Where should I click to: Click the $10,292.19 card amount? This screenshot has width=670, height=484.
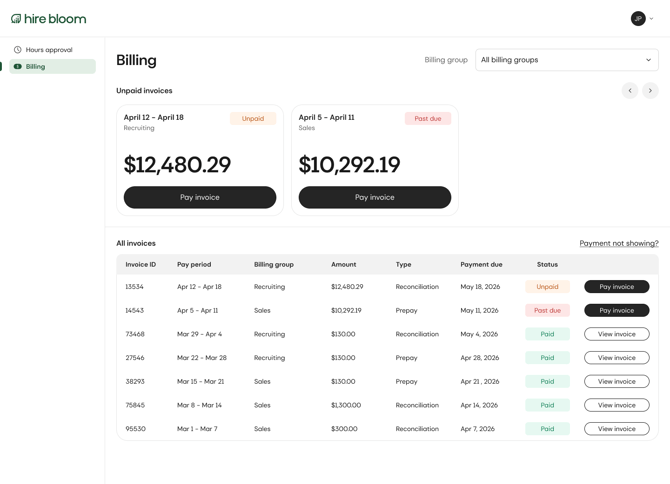(x=349, y=164)
